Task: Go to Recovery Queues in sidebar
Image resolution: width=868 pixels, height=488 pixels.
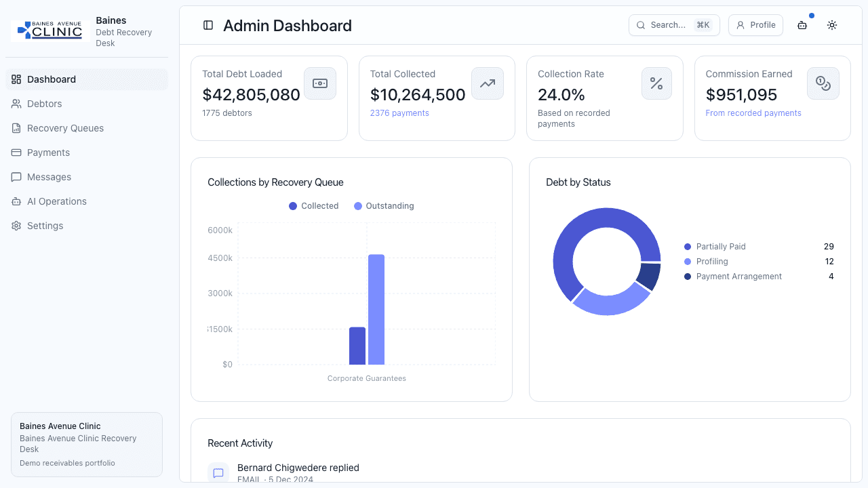Action: click(65, 128)
